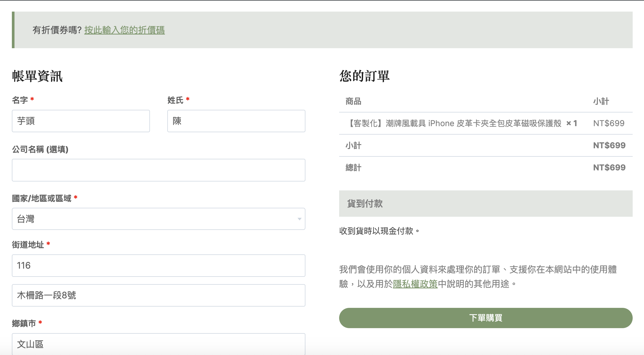This screenshot has height=355, width=644.
Task: Click the 名字 first name field
Action: coord(81,121)
